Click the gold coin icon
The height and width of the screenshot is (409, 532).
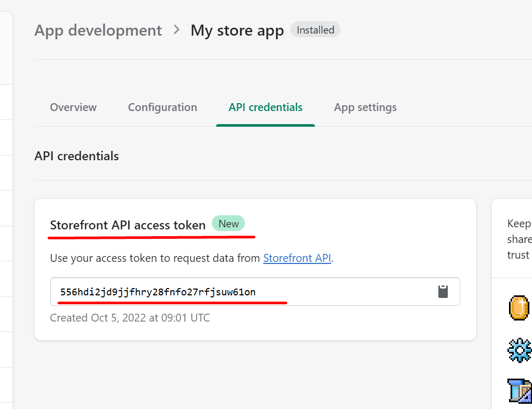point(519,308)
